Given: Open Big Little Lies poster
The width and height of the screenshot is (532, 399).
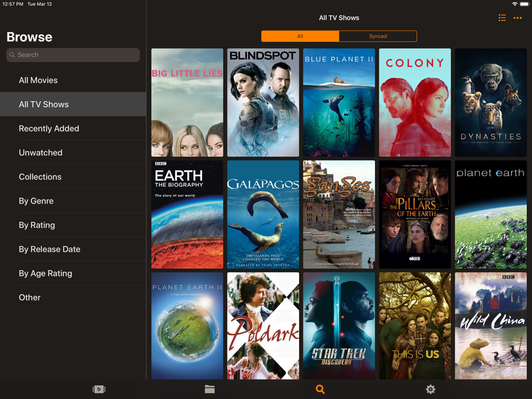Looking at the screenshot, I should [x=187, y=103].
